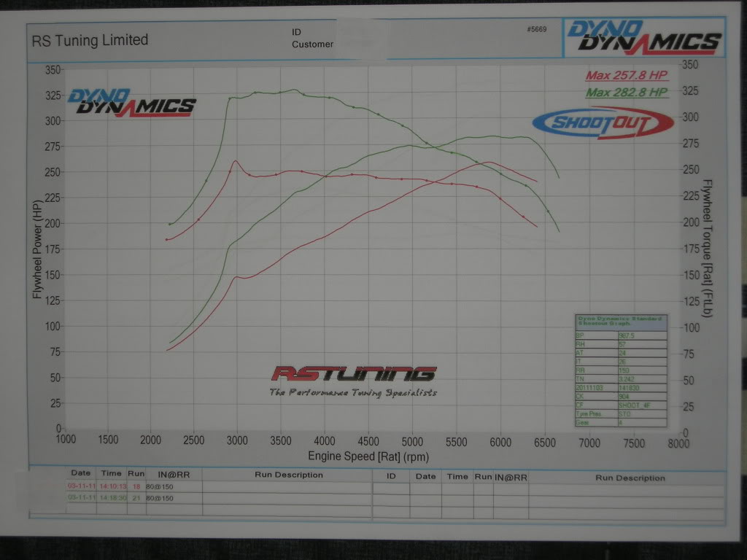Click the Dyno Dynamics logo in top-right header
Viewport: 747px width, 560px height.
tap(643, 37)
